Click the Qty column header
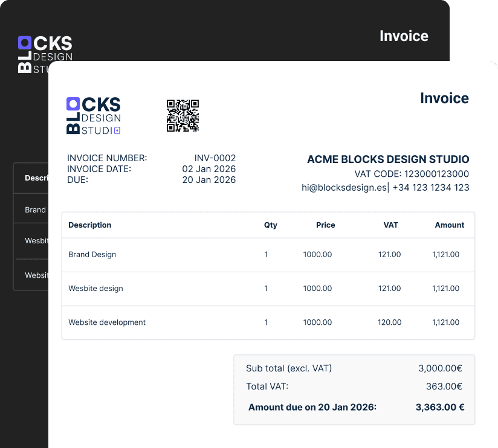The width and height of the screenshot is (498, 448). (x=271, y=225)
